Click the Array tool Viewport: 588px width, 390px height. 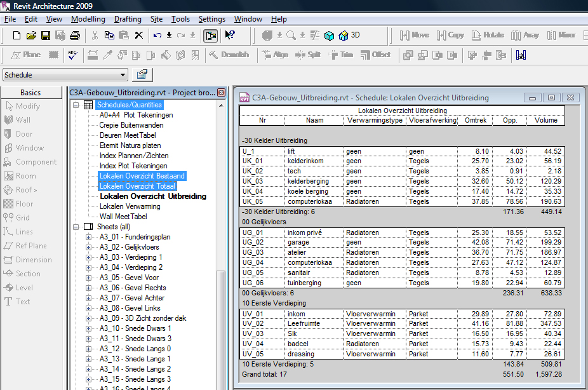tap(525, 35)
